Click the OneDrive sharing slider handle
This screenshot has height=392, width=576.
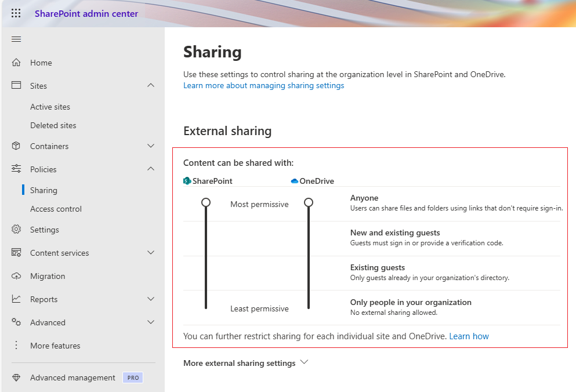308,202
